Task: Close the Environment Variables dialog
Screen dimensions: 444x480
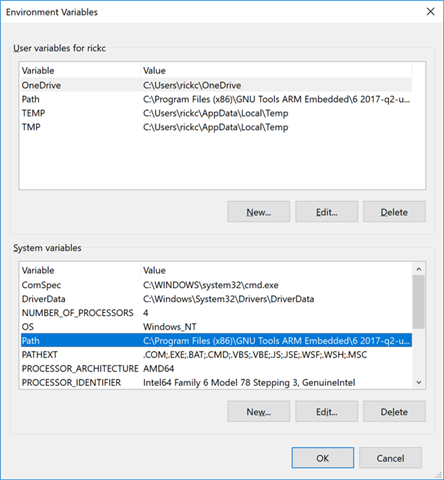Action: click(430, 12)
